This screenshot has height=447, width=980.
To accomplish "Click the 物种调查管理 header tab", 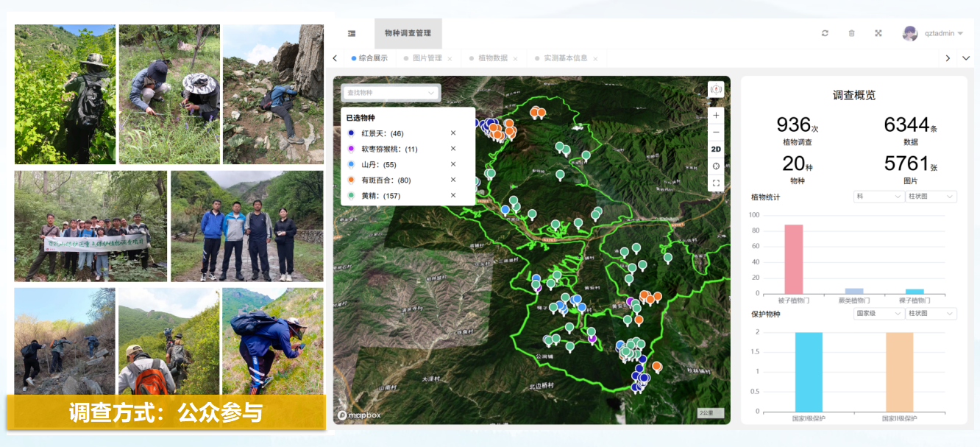I will pos(408,33).
